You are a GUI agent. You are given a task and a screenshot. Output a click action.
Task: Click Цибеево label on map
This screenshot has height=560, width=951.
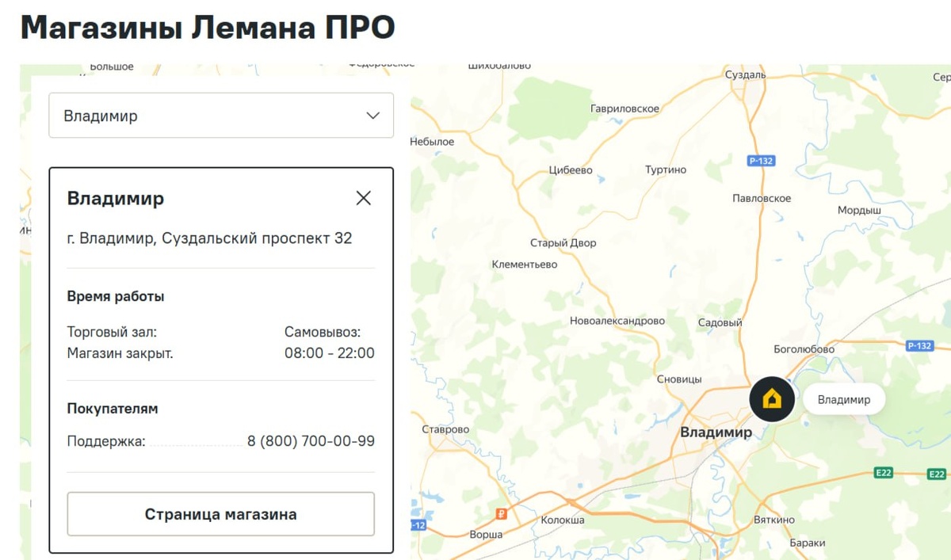click(571, 170)
